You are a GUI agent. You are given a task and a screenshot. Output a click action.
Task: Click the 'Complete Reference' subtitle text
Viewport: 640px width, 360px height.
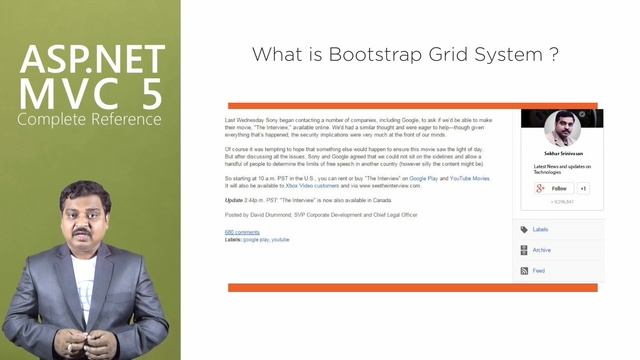pos(89,119)
